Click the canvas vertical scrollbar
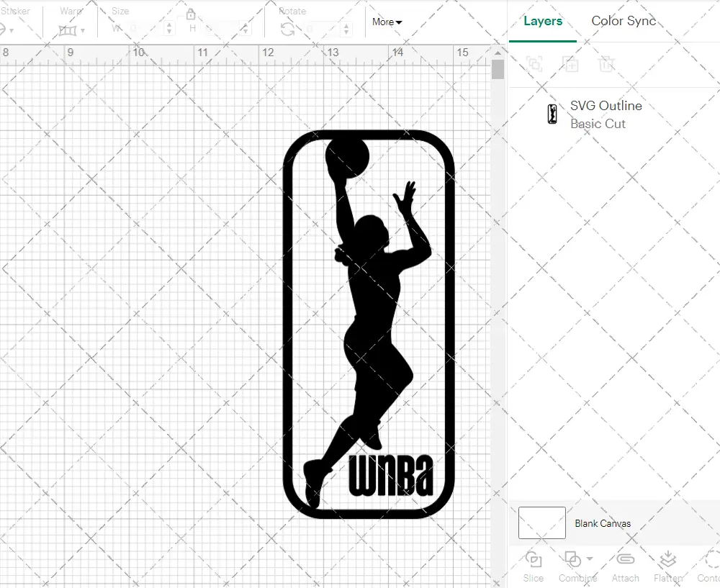Image resolution: width=720 pixels, height=588 pixels. click(x=498, y=68)
